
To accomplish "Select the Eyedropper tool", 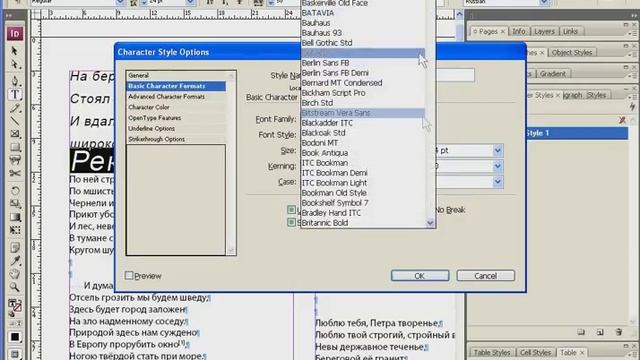I will point(15,261).
